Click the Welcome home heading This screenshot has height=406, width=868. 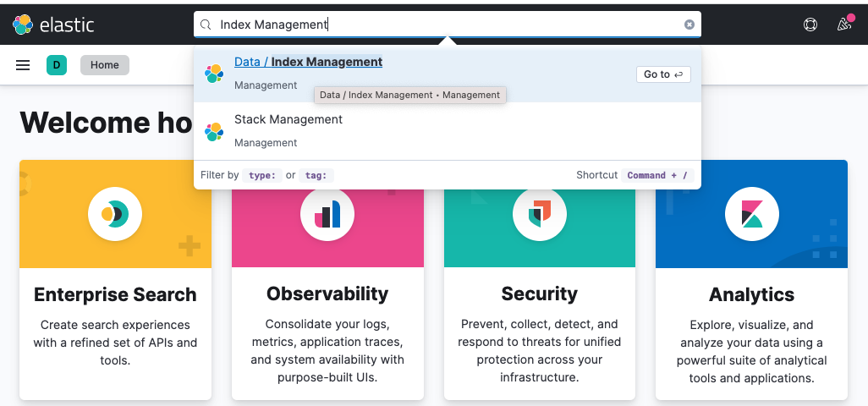click(107, 123)
